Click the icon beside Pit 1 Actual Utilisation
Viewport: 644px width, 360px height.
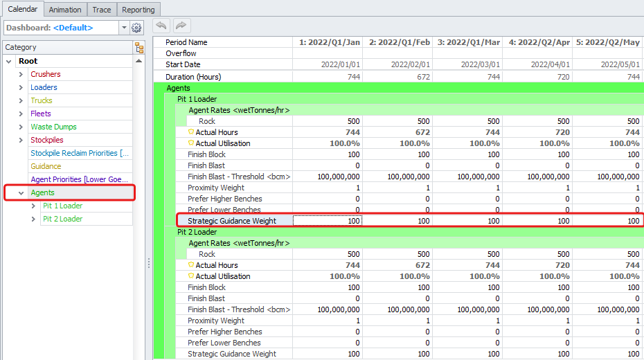point(191,143)
